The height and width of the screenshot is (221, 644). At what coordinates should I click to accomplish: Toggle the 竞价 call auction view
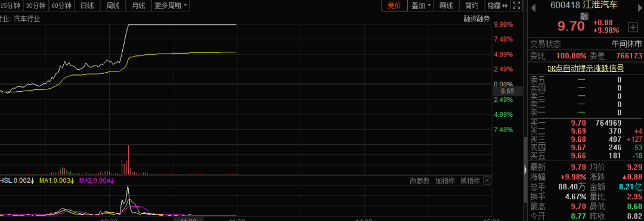tap(394, 6)
